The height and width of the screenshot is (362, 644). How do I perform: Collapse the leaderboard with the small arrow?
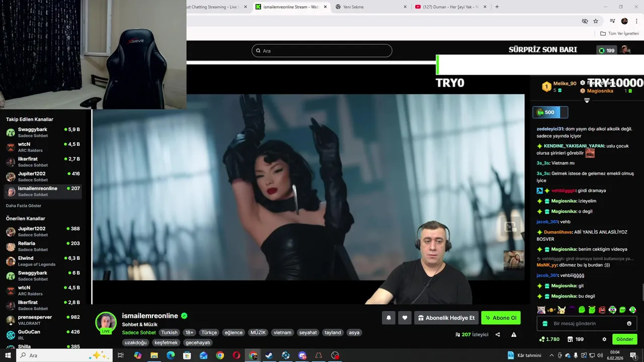(587, 101)
